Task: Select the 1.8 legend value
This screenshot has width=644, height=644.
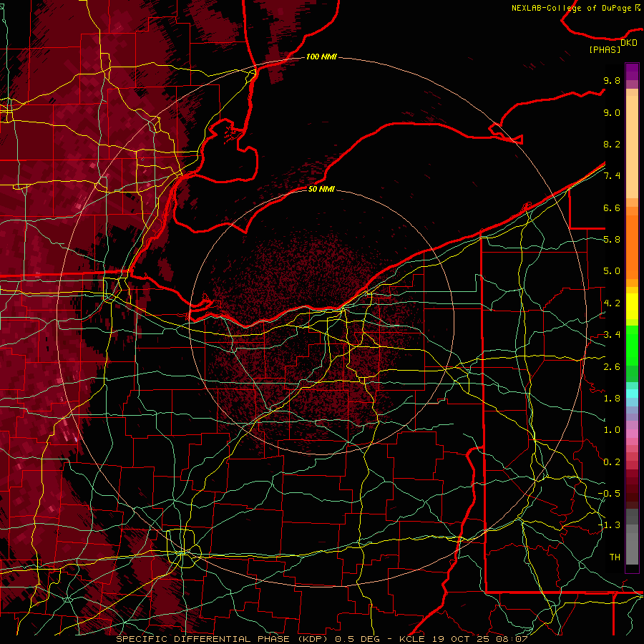Action: click(x=612, y=399)
